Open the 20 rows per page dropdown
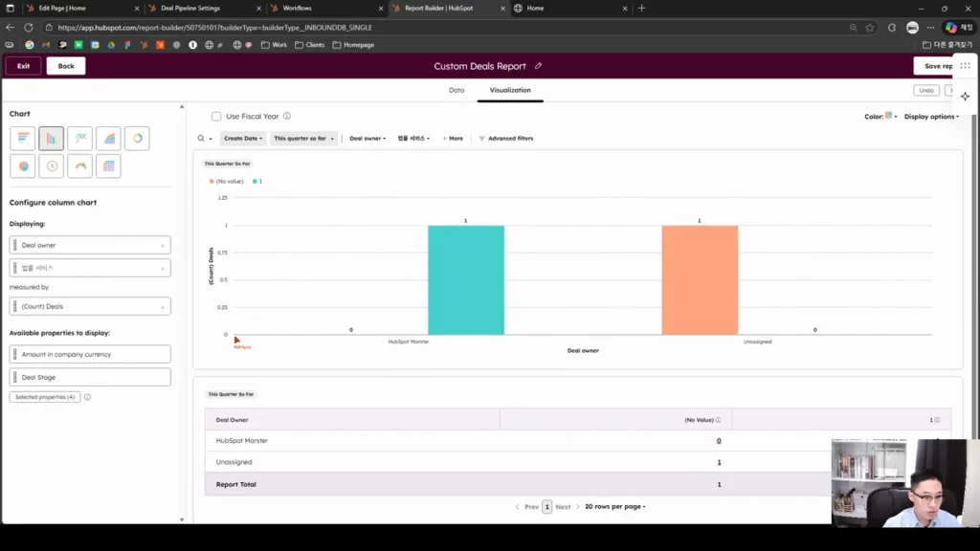 pos(615,507)
